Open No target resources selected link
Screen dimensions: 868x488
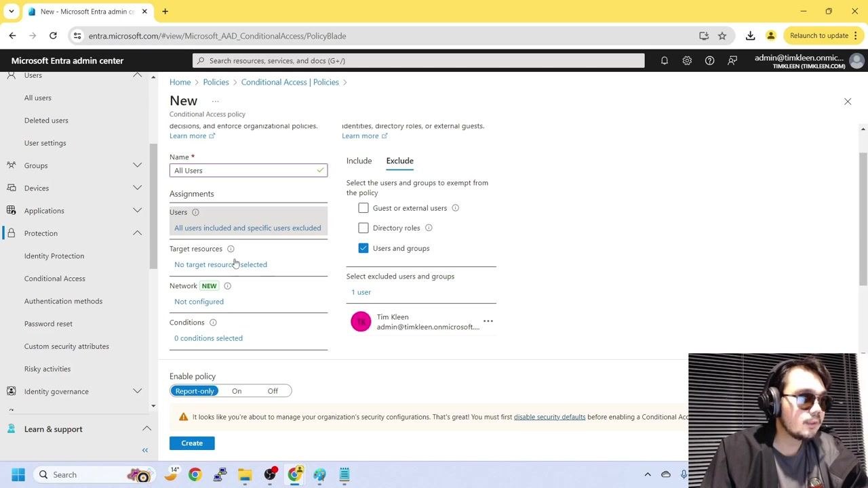tap(220, 264)
